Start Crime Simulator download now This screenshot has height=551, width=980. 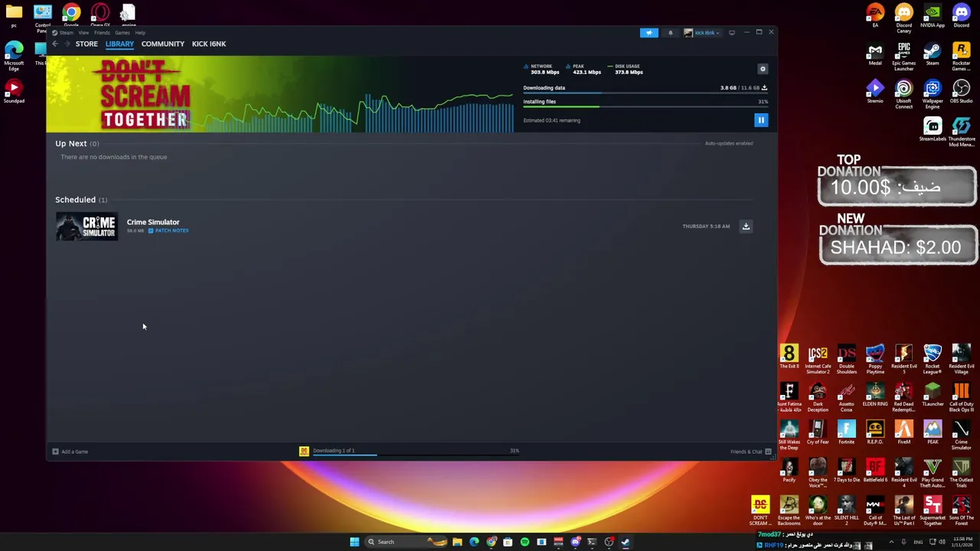[x=746, y=226]
